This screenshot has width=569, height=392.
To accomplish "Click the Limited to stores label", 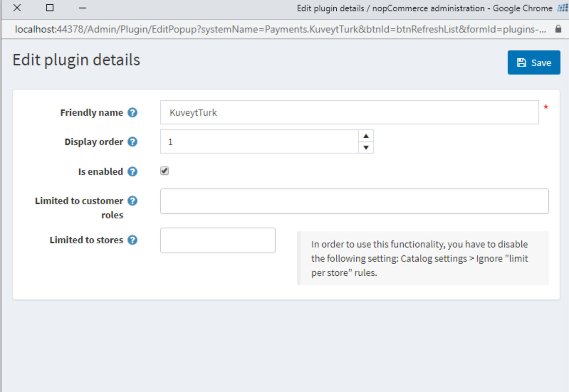I will click(86, 240).
